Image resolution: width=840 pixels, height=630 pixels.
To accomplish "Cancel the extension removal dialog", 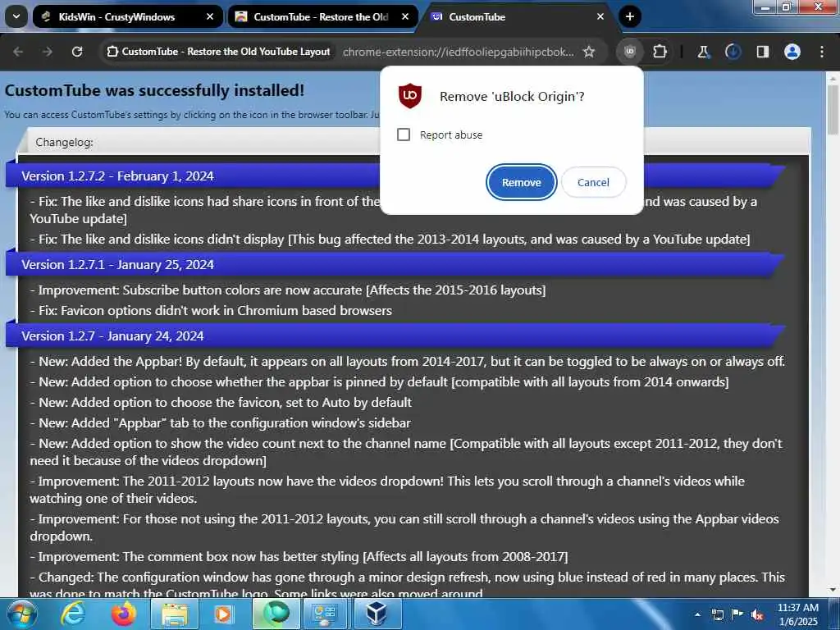I will coord(593,182).
